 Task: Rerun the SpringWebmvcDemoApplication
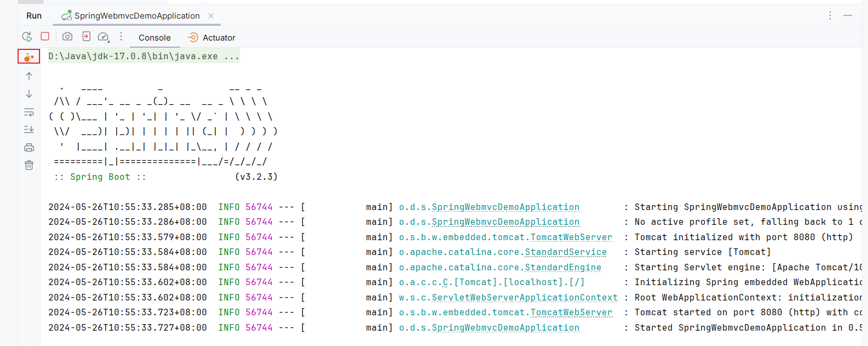[27, 37]
